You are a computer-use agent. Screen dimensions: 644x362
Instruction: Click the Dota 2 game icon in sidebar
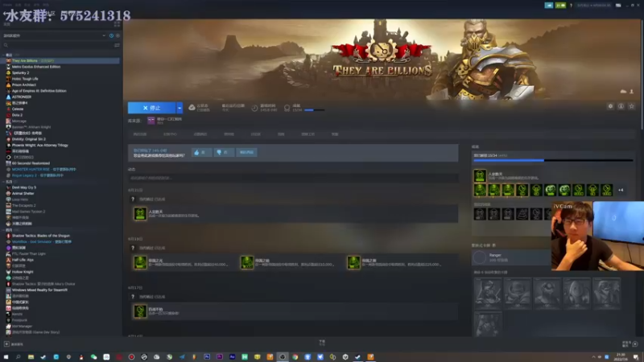click(x=8, y=115)
